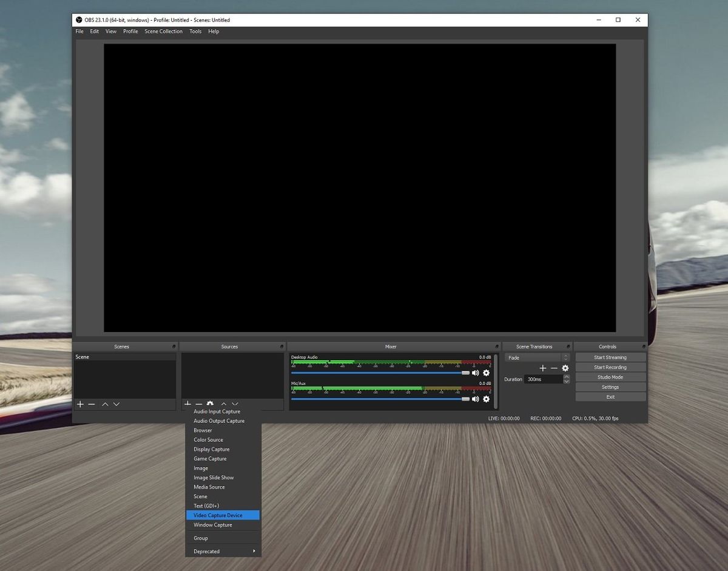Open OBS Settings
Image resolution: width=728 pixels, height=571 pixels.
(x=610, y=387)
